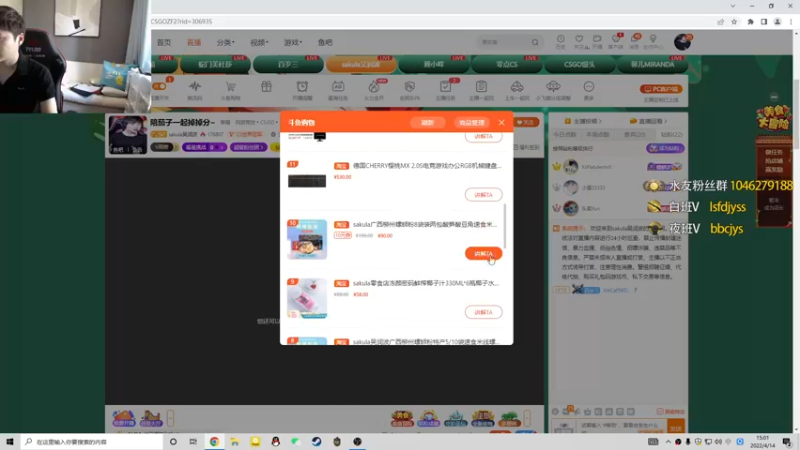
Task: Open the PK shield icon in toolbar
Action: click(410, 87)
